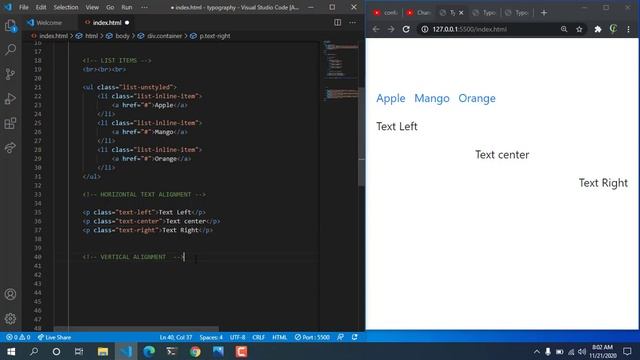Bookmark this page with star icon
Screen dimensions: 640x360
click(x=579, y=29)
